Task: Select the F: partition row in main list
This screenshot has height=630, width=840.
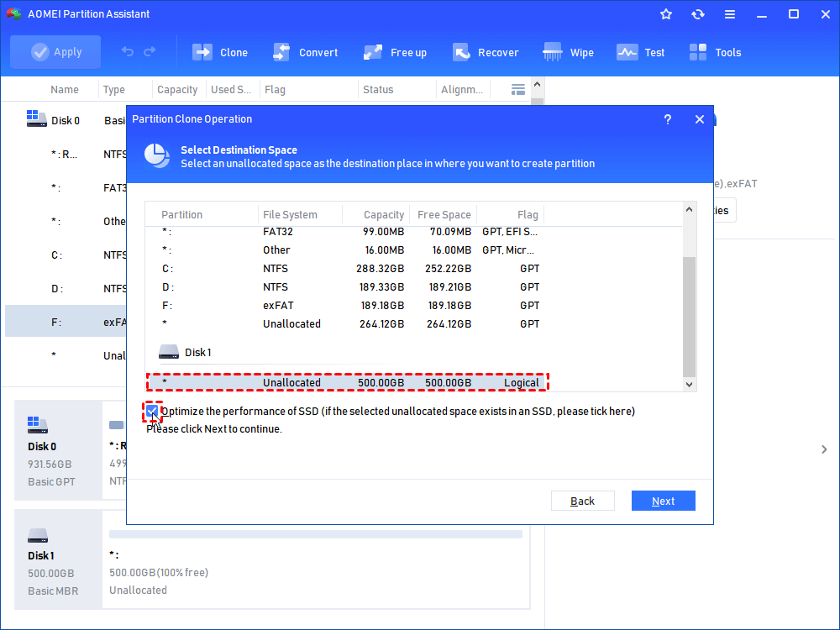Action: pyautogui.click(x=66, y=322)
